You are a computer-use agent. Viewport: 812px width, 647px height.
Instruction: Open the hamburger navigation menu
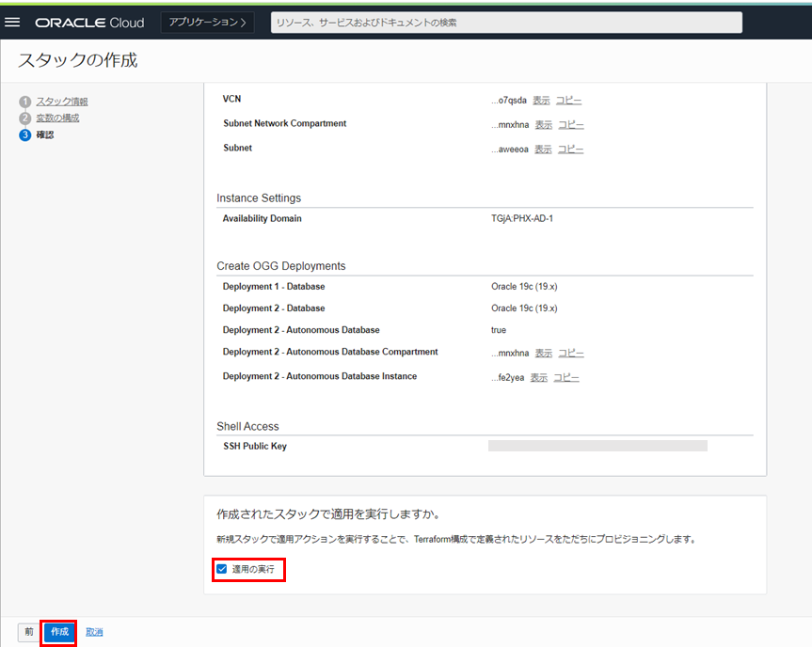click(13, 22)
